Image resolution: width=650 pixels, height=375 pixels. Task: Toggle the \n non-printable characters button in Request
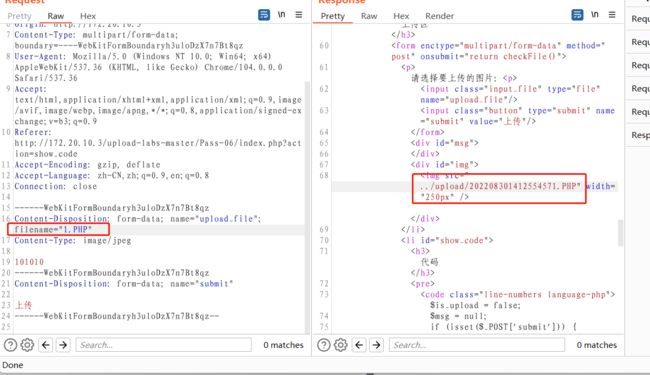(x=281, y=15)
